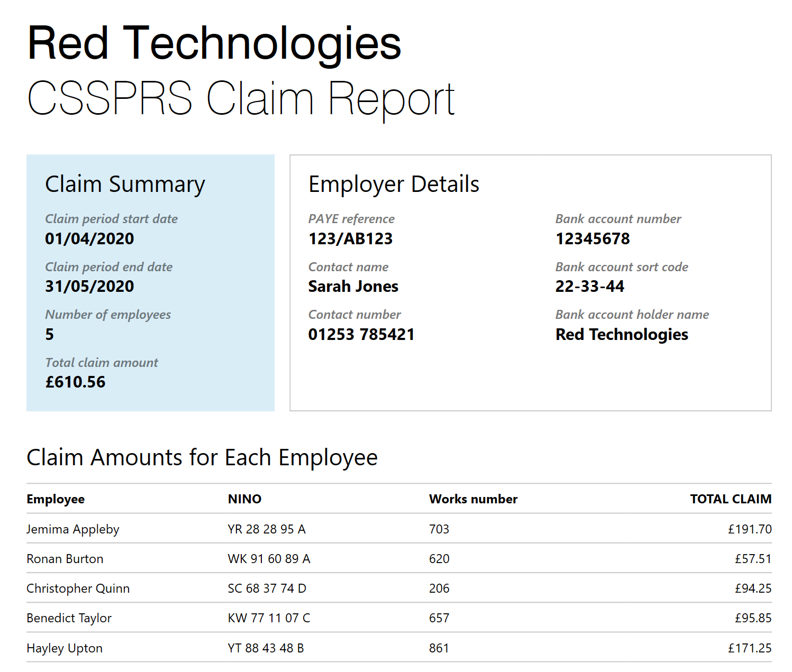Select the PAYE reference 123/AB123

tap(350, 238)
